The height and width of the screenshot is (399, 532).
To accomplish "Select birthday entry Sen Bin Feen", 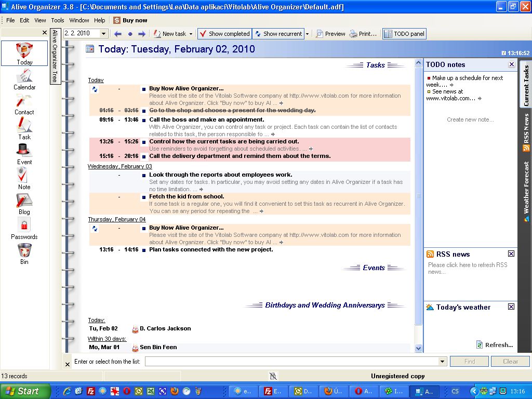I will (158, 347).
